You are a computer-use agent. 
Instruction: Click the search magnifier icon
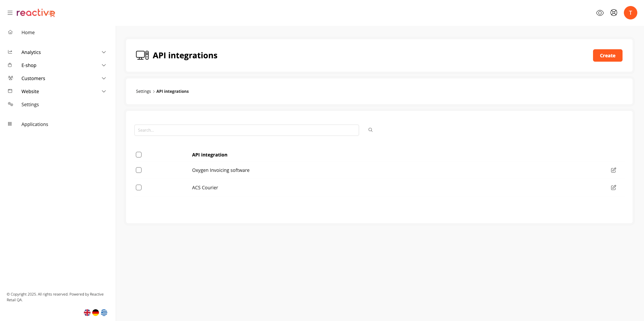coord(370,130)
